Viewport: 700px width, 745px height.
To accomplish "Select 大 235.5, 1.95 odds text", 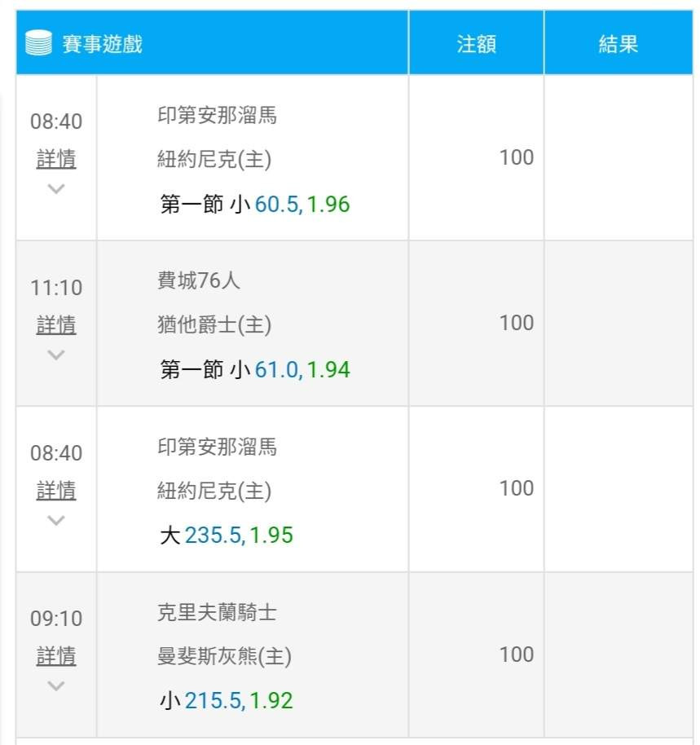I will pos(226,536).
